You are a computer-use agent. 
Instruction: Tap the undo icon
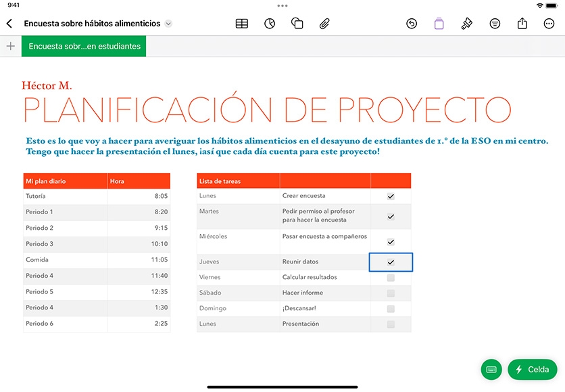(x=412, y=24)
